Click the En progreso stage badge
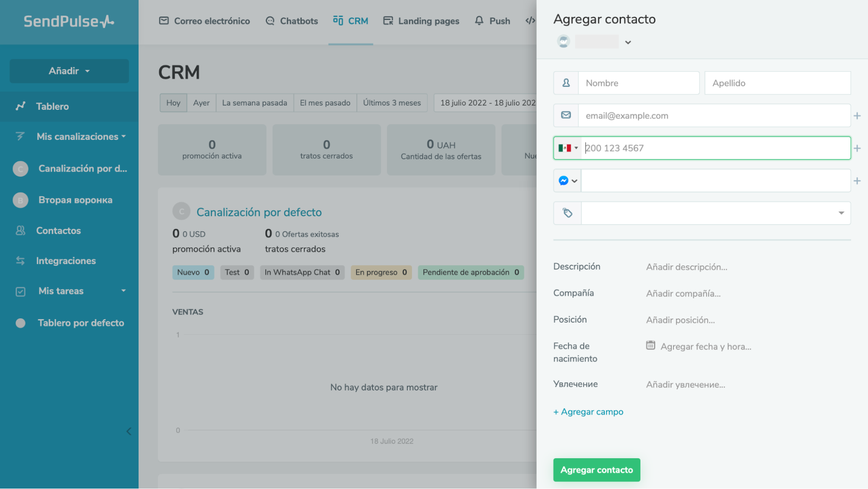868x489 pixels. (381, 272)
